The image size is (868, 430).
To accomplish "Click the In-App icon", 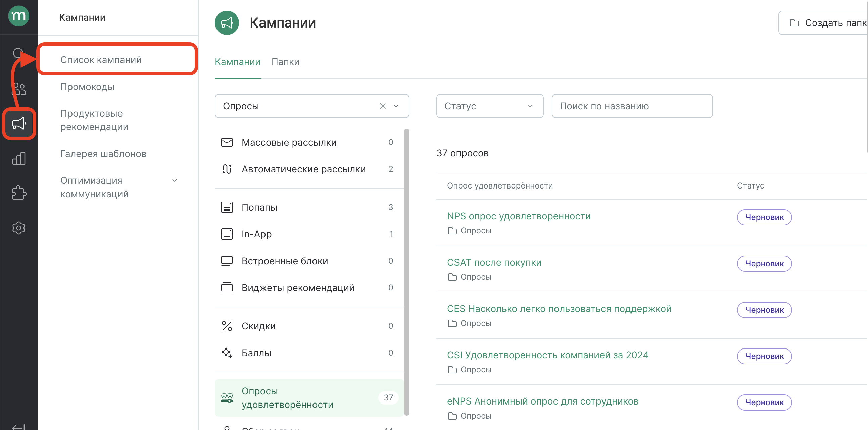I will (227, 234).
